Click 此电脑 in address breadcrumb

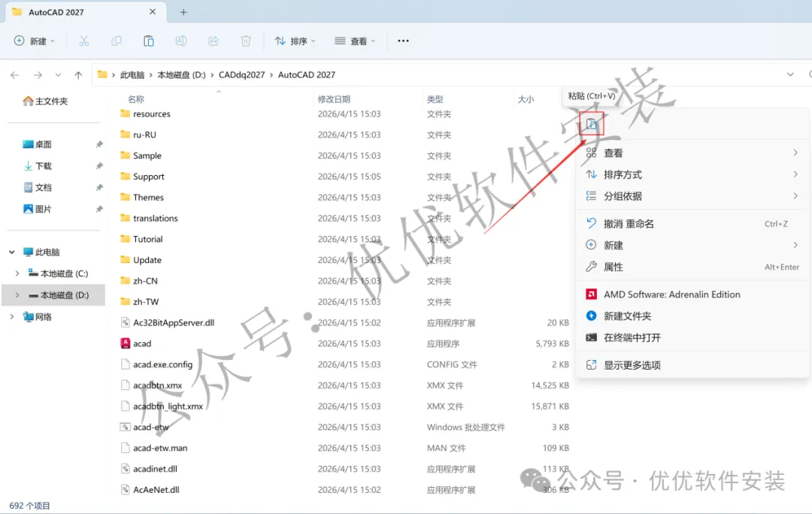[132, 74]
